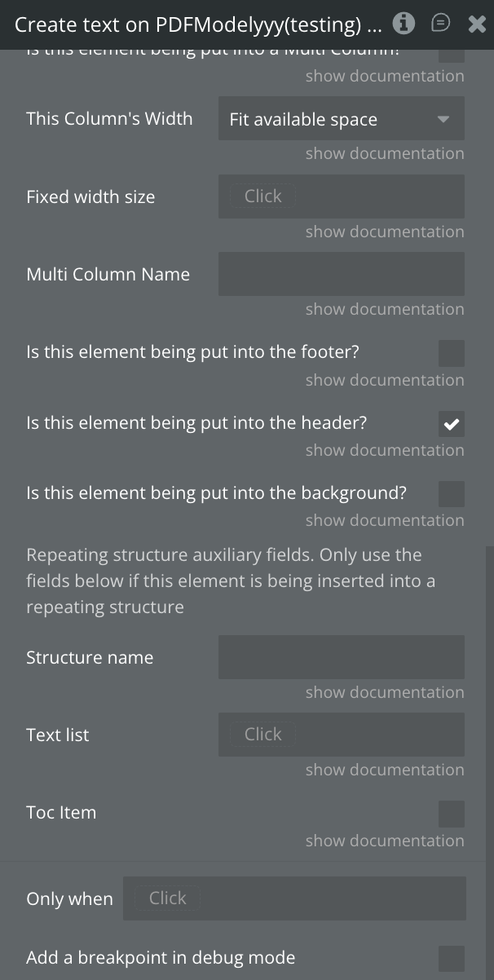Click the Fixed width size field

tap(341, 196)
